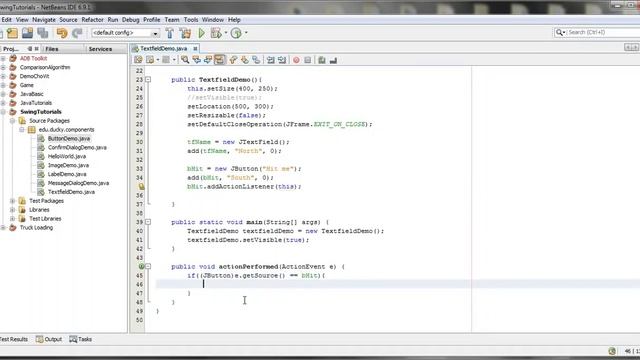Select the Truck Loading project
Image resolution: width=640 pixels, height=360 pixels.
36,228
